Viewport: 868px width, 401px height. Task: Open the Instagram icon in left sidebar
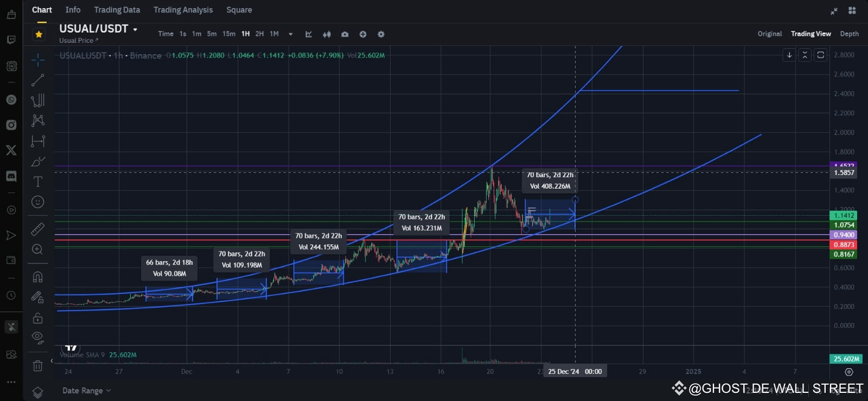coord(11,125)
